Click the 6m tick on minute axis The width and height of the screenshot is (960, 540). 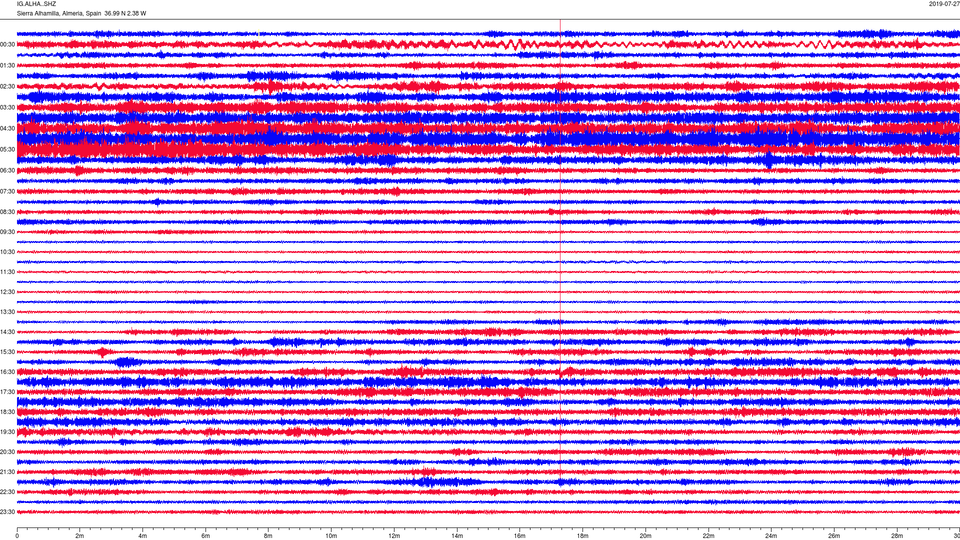tap(206, 536)
